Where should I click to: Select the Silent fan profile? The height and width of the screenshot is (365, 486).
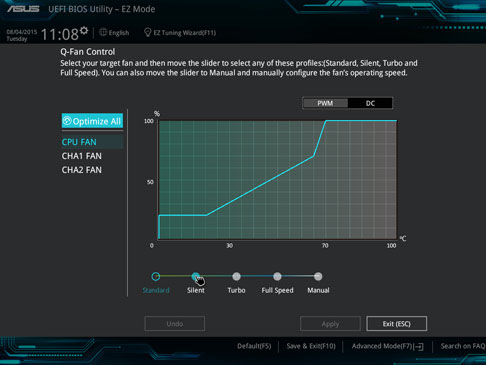pyautogui.click(x=196, y=276)
